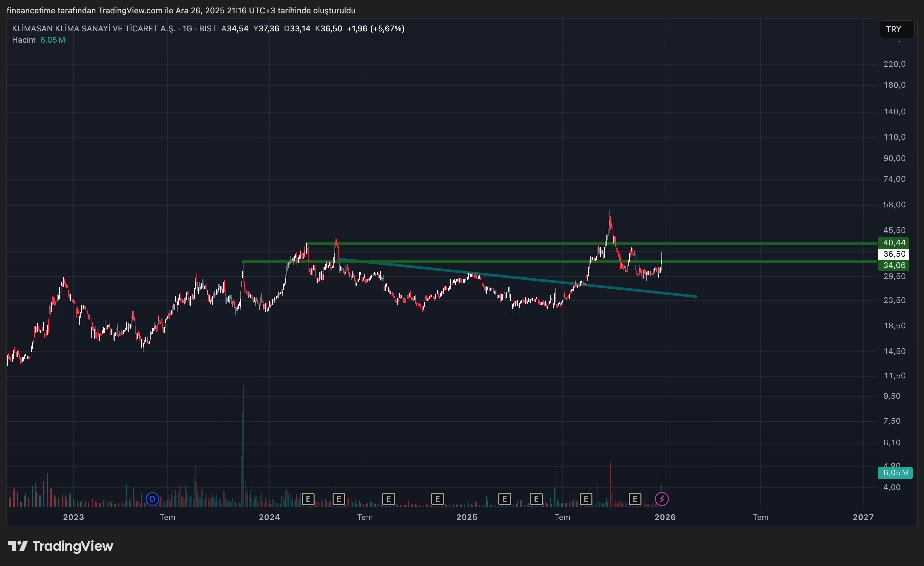The image size is (924, 566).
Task: Click the purple lightning bolt event icon
Action: coord(661,499)
